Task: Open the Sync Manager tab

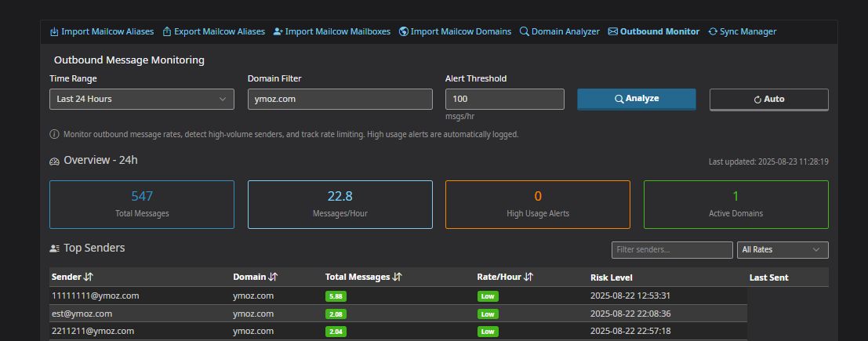Action: tap(747, 32)
